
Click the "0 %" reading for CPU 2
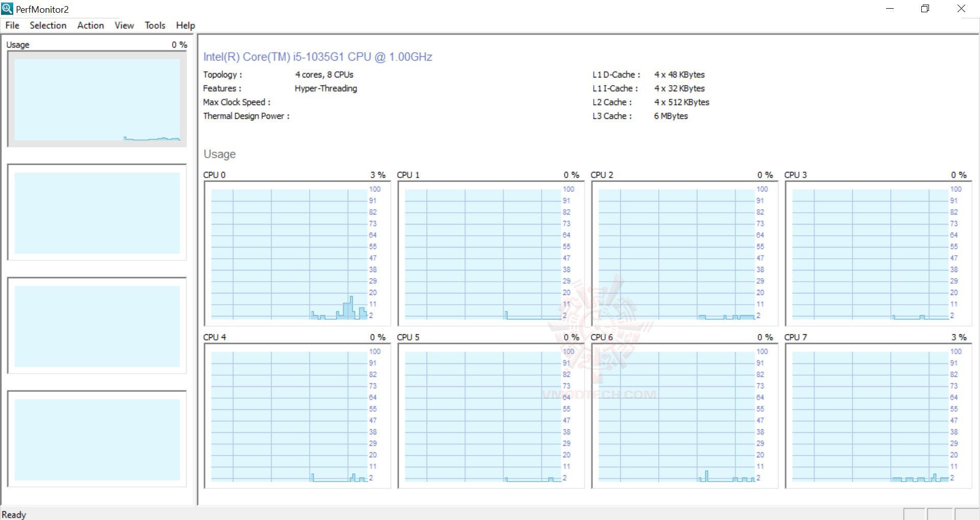(765, 175)
